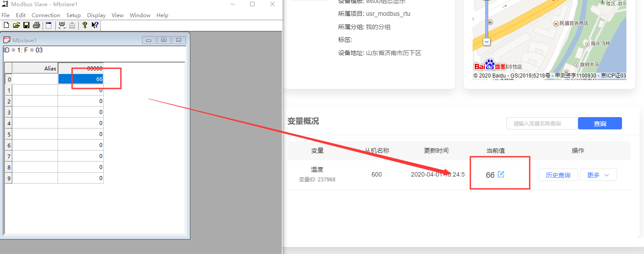Click the Connect toolbar icon
The width and height of the screenshot is (644, 254).
point(62,26)
